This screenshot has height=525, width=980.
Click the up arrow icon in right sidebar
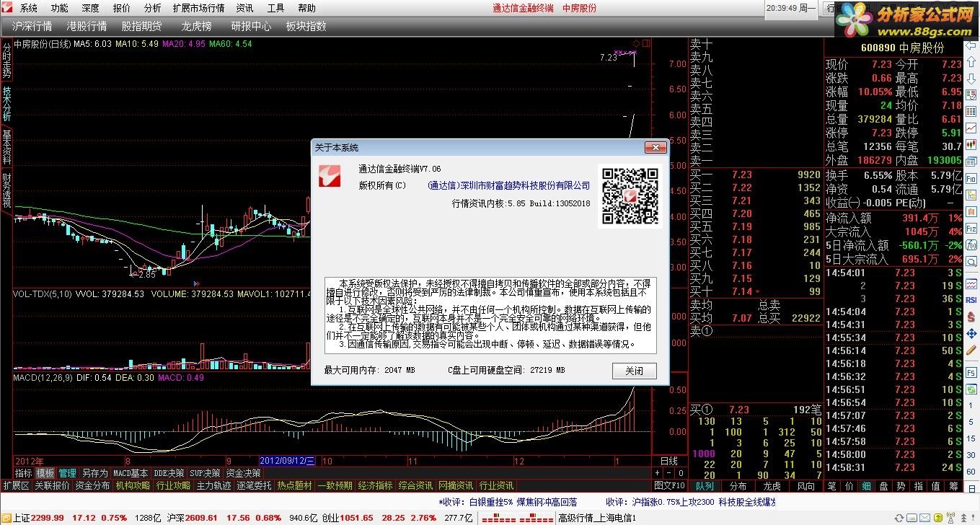coord(971,62)
